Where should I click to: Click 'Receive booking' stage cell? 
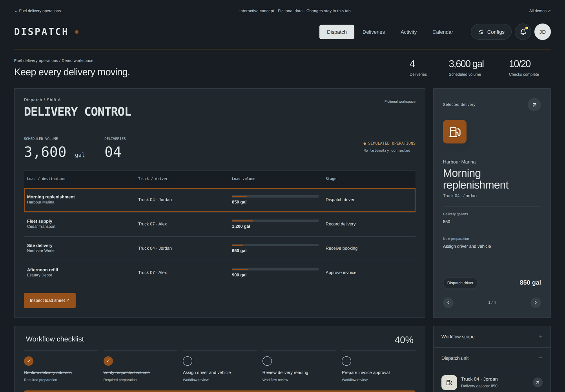click(x=341, y=248)
